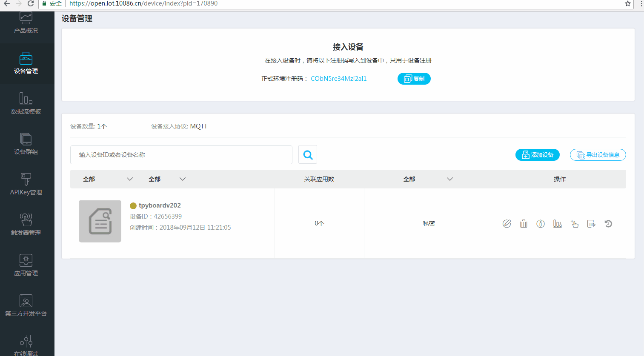The image size is (644, 356).
Task: Click the add trigger hand icon
Action: [x=575, y=224]
